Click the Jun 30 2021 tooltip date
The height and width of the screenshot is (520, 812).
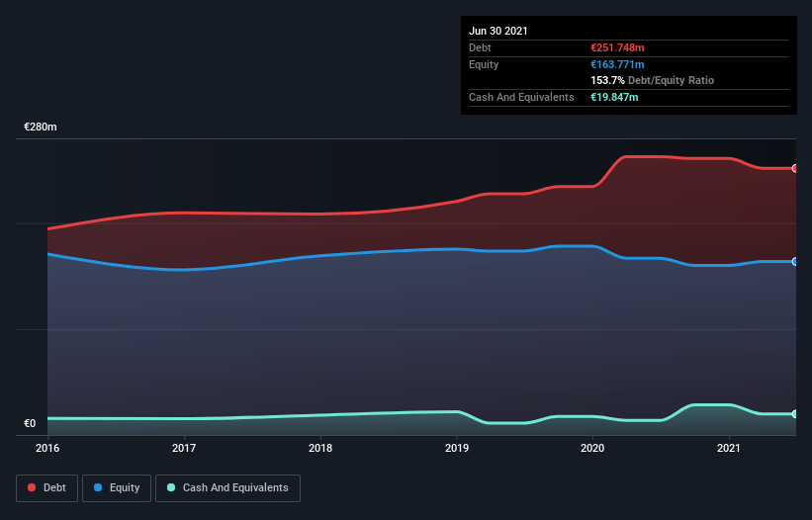coord(498,31)
